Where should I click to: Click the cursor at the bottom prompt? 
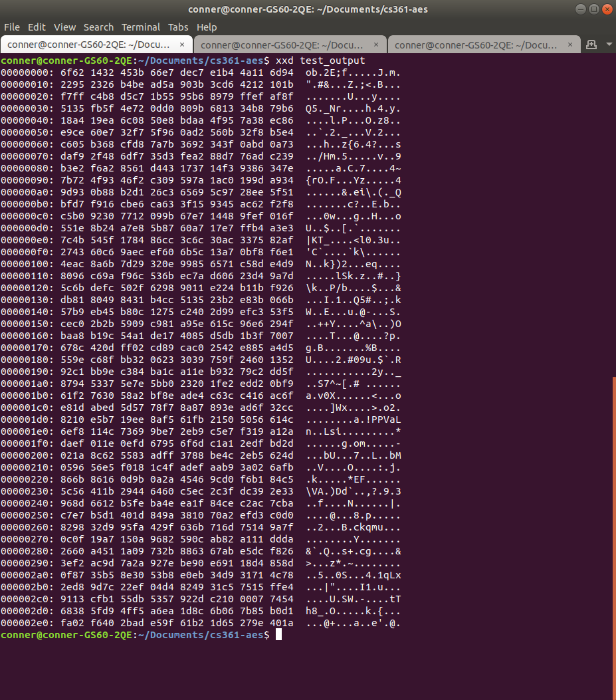coord(278,635)
